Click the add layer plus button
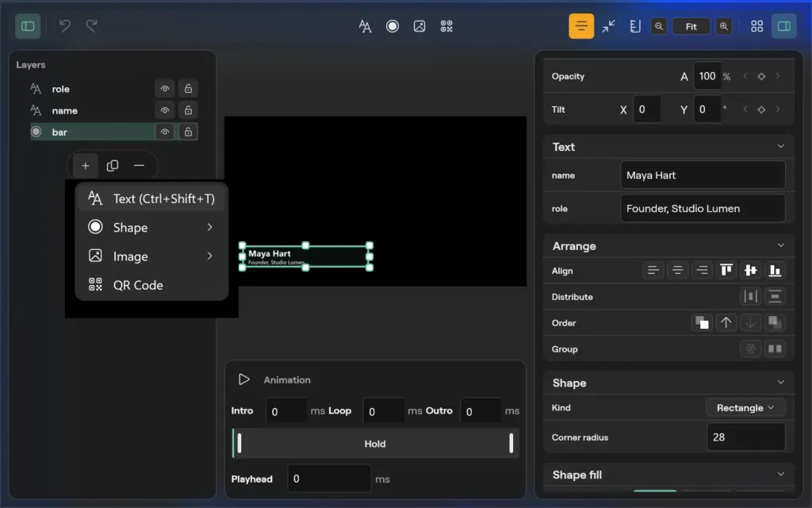This screenshot has height=508, width=812. [86, 166]
